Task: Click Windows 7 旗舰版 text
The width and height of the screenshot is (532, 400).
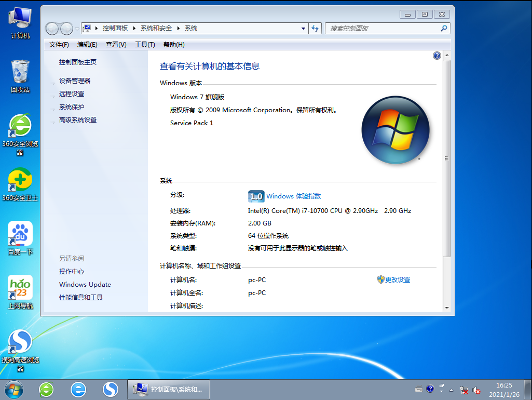Action: pyautogui.click(x=197, y=97)
